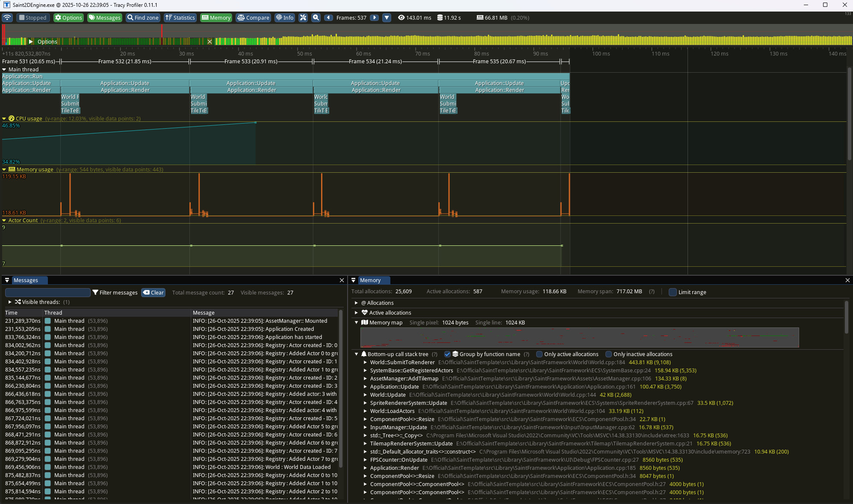Viewport: 853px width, 504px height.
Task: Uncheck Group by function name
Action: [448, 354]
